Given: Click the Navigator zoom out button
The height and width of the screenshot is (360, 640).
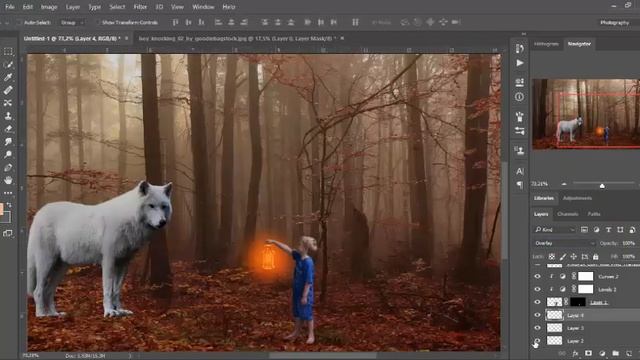Looking at the screenshot, I should (564, 184).
